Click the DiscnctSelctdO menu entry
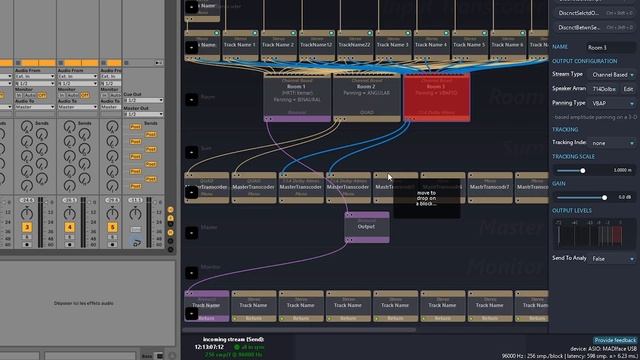The height and width of the screenshot is (360, 640). coord(594,13)
